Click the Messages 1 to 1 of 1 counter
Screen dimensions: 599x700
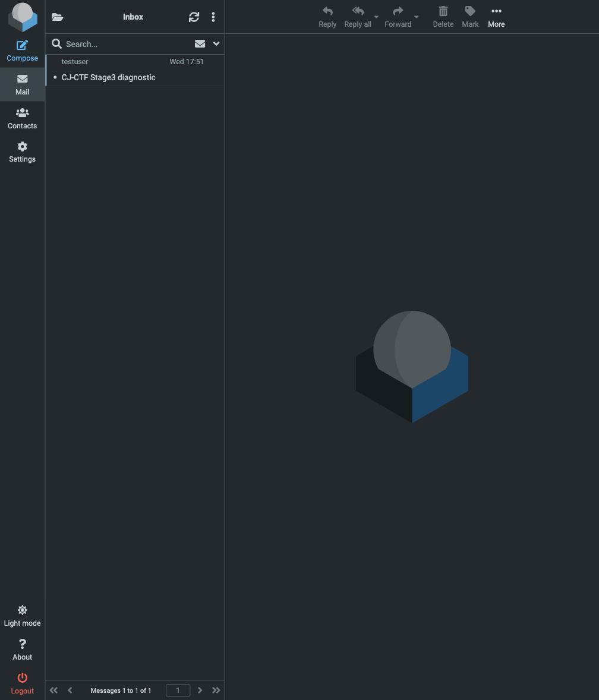point(121,690)
